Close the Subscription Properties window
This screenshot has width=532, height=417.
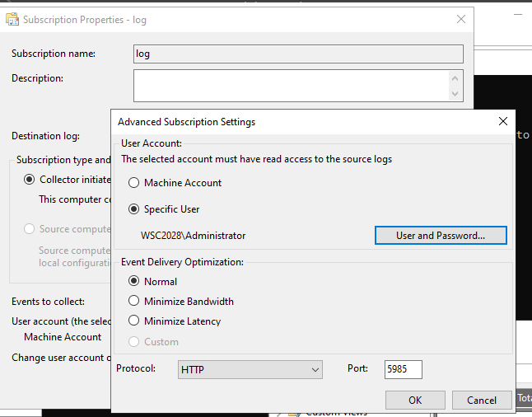460,19
